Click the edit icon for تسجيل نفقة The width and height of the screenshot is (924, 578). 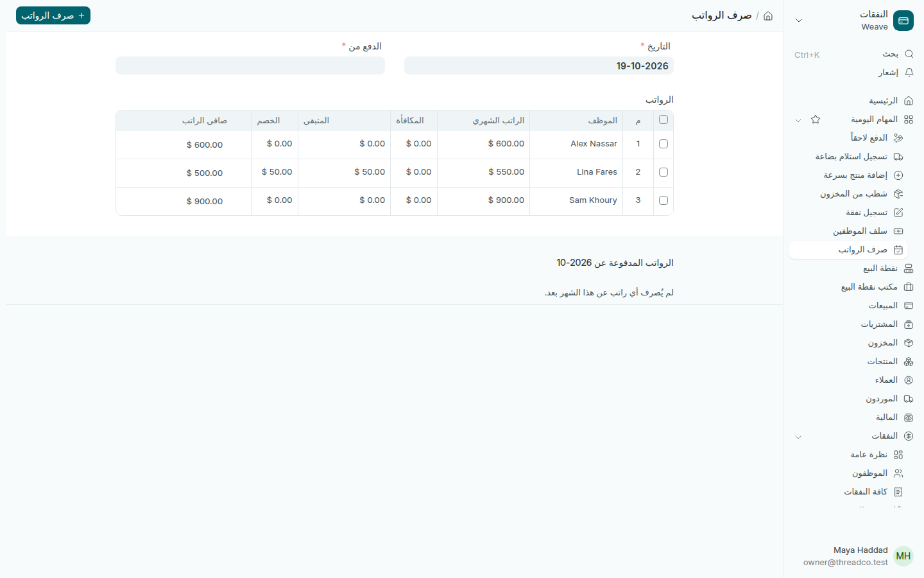pos(898,213)
